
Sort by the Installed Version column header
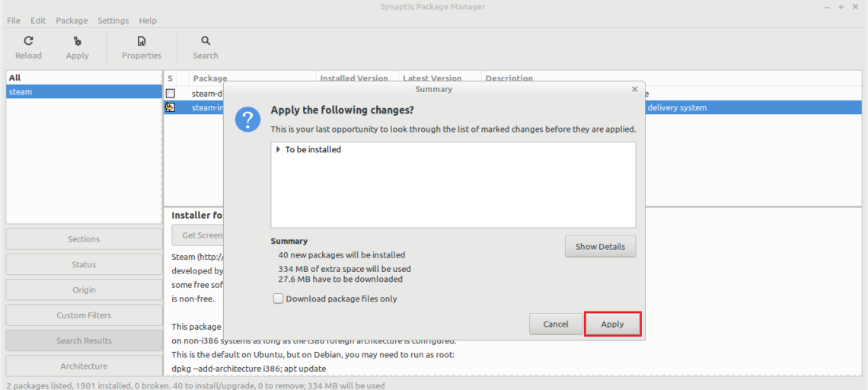click(357, 78)
